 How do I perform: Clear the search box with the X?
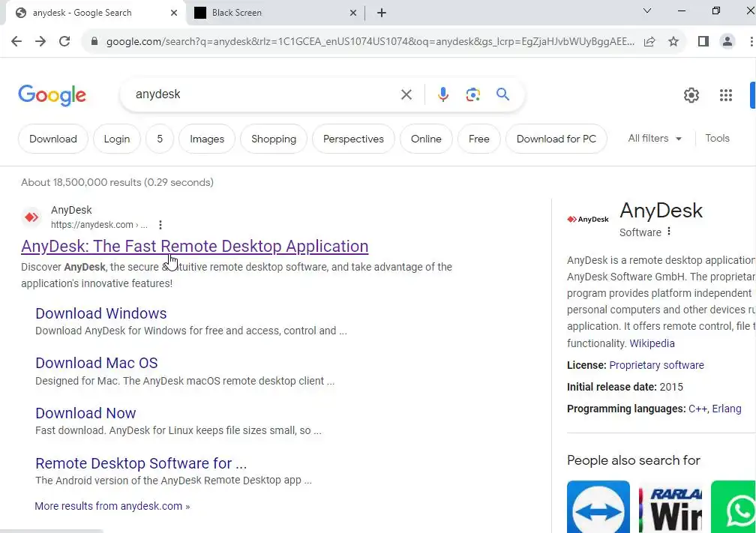[x=406, y=94]
